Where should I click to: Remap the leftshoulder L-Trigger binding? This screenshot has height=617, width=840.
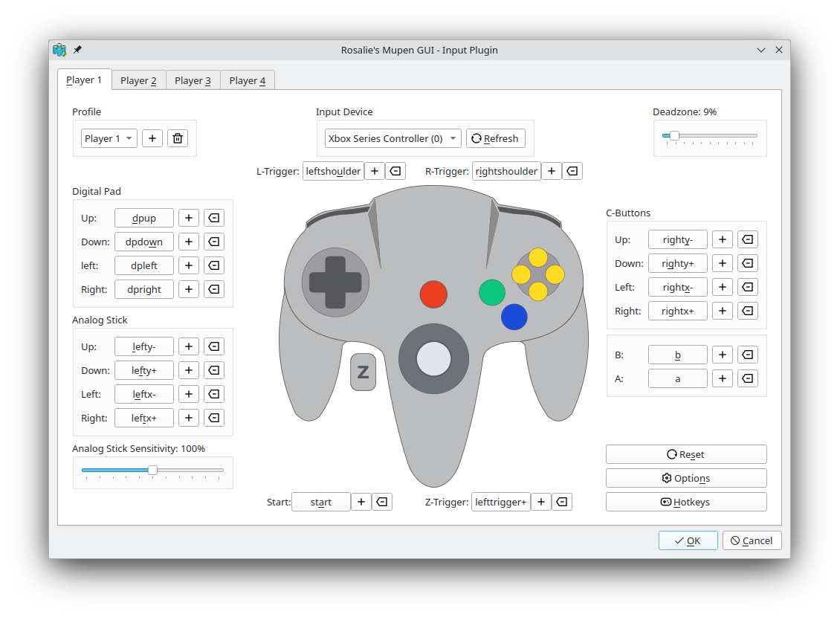tap(333, 171)
